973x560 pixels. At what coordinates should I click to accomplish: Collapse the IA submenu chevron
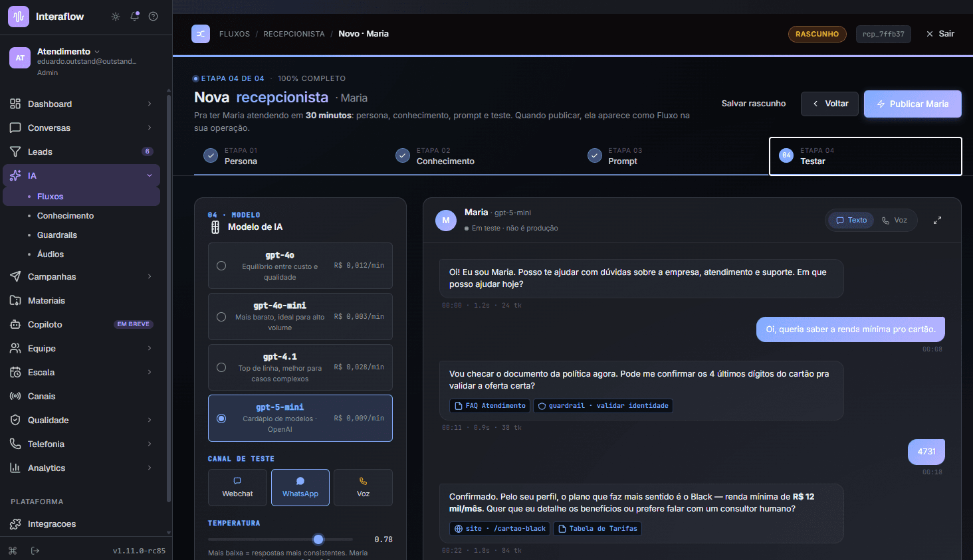coord(150,175)
